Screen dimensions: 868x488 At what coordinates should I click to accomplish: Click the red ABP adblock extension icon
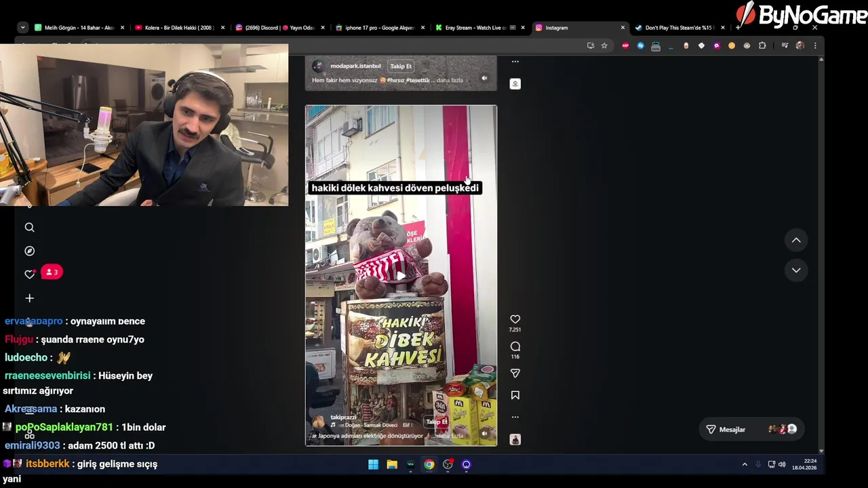(625, 45)
